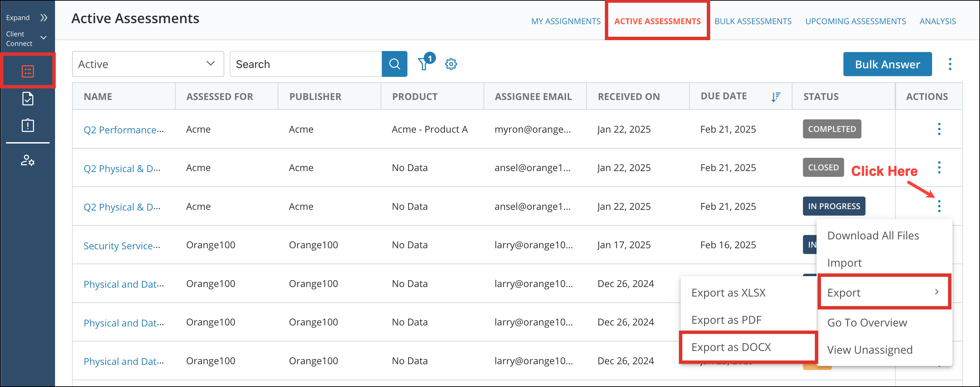Open the filter funnel icon

[x=424, y=64]
